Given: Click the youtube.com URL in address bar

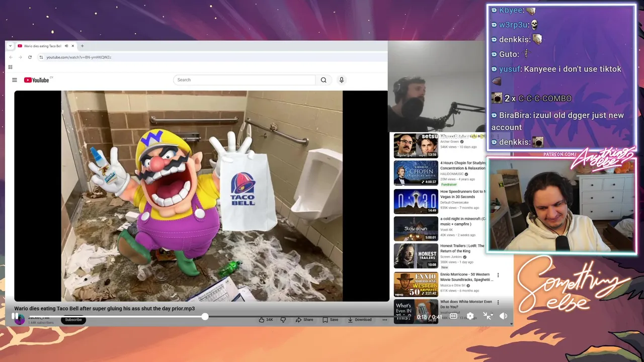Looking at the screenshot, I should 79,57.
